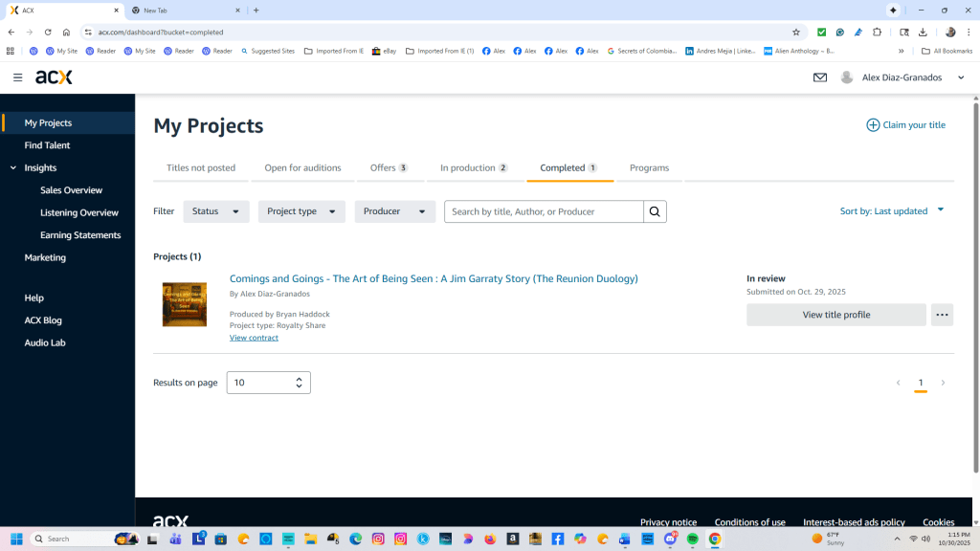Switch to the Offers tab
Image resolution: width=980 pixels, height=551 pixels.
(x=389, y=168)
